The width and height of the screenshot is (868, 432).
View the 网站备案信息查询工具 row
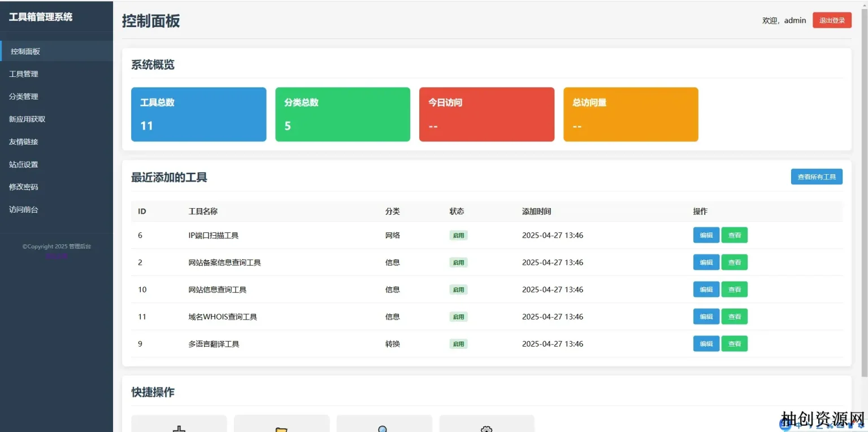coord(734,262)
